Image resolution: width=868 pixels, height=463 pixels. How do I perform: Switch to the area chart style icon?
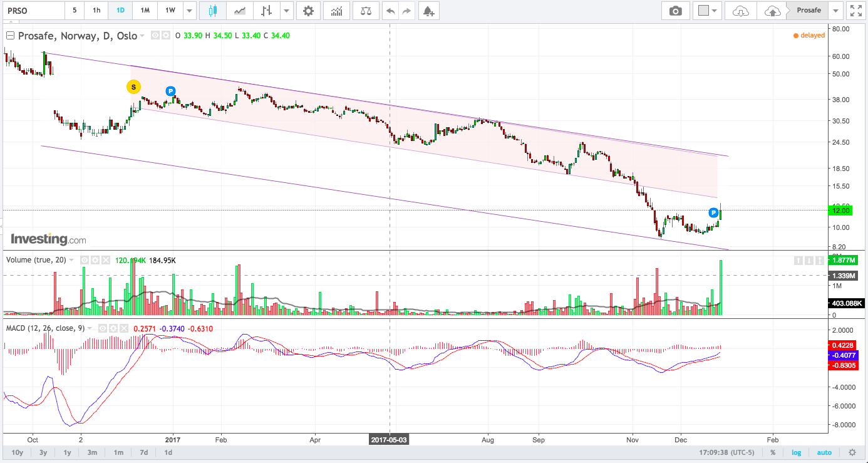coord(240,11)
